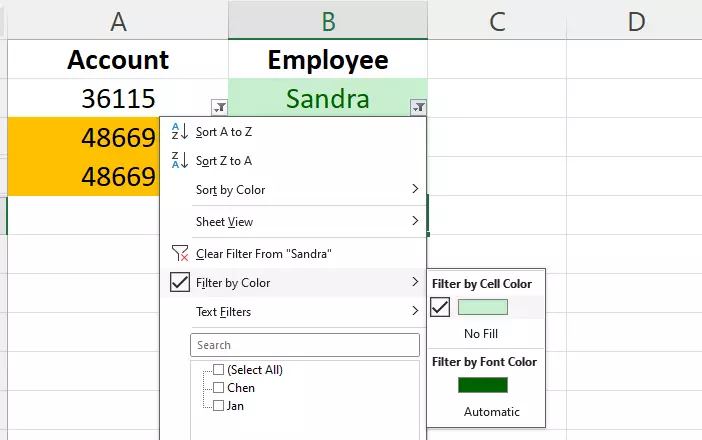The height and width of the screenshot is (440, 702).
Task: Choose Clear Filter From "Sandra"
Action: point(263,254)
